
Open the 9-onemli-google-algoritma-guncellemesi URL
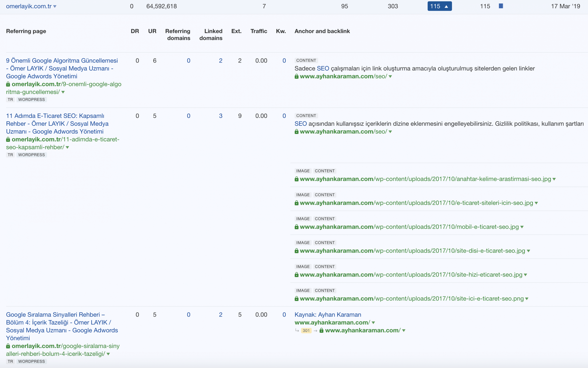(64, 88)
